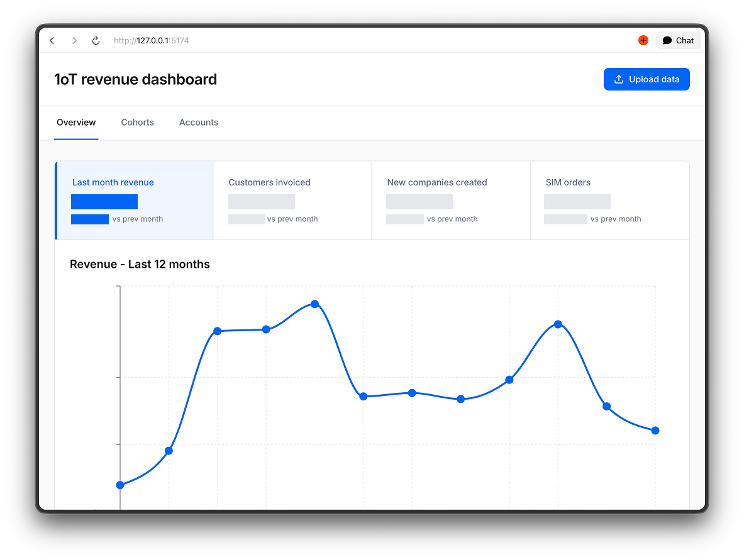
Task: Switch to the Cohorts tab
Action: pyautogui.click(x=137, y=122)
